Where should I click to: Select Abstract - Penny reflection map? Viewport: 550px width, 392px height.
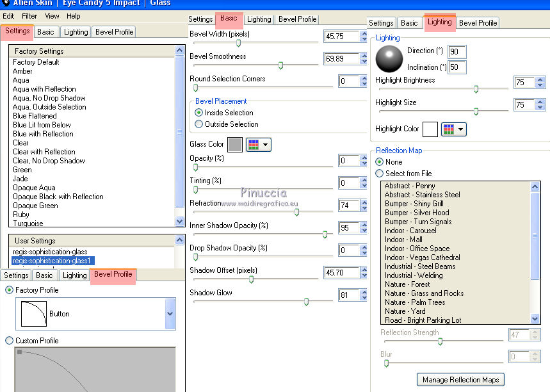click(x=410, y=186)
